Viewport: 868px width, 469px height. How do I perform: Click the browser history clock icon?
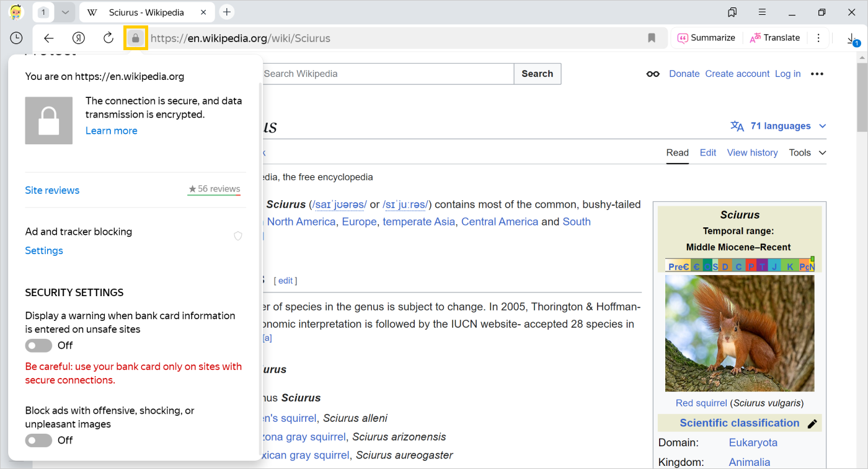coord(16,38)
